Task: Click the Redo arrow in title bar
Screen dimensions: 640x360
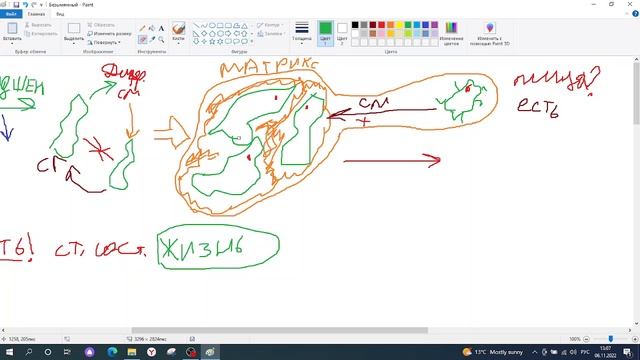Action: [x=34, y=4]
